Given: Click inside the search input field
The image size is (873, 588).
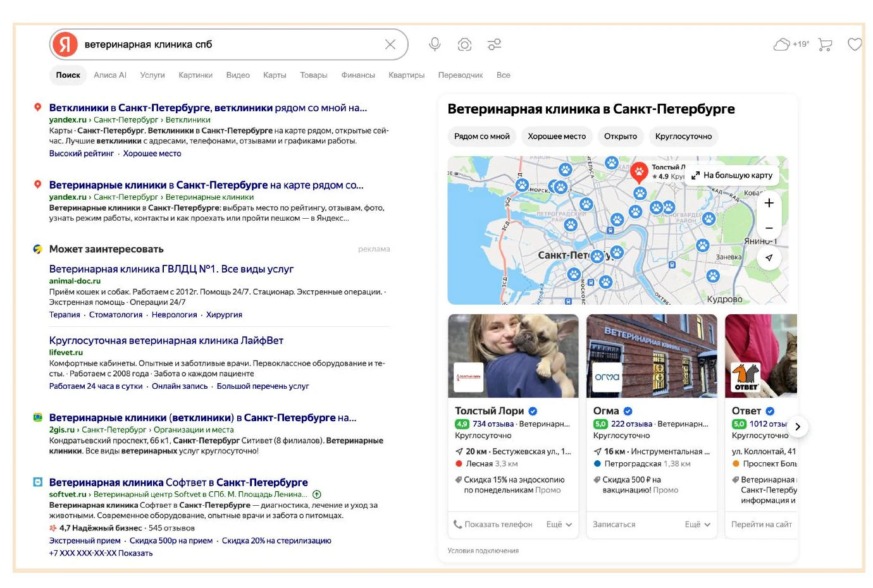Looking at the screenshot, I should pyautogui.click(x=228, y=44).
